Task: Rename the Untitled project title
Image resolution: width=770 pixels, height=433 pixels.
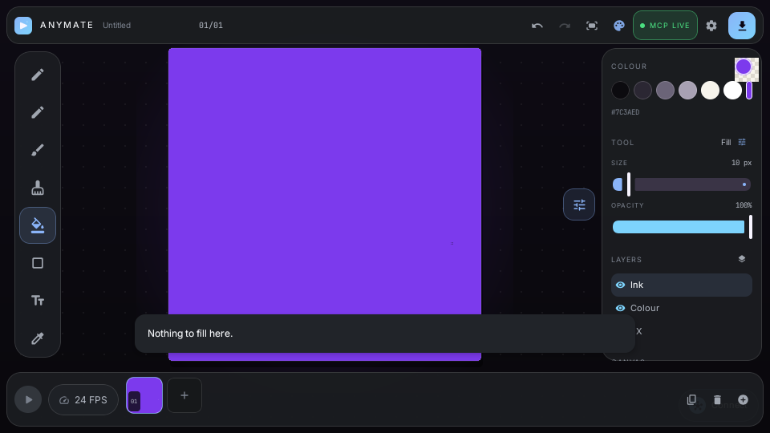Action: point(116,25)
